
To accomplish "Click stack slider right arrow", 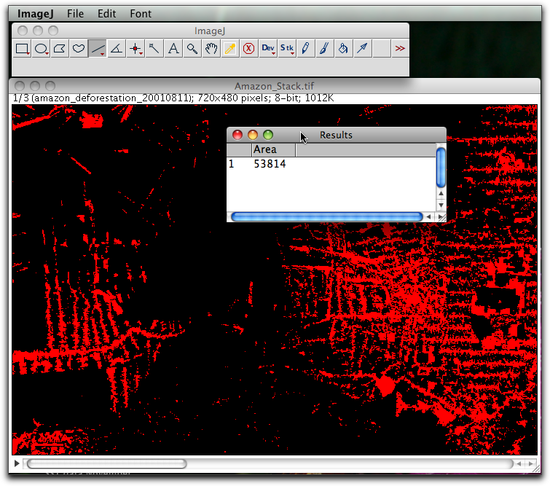I will coord(530,464).
